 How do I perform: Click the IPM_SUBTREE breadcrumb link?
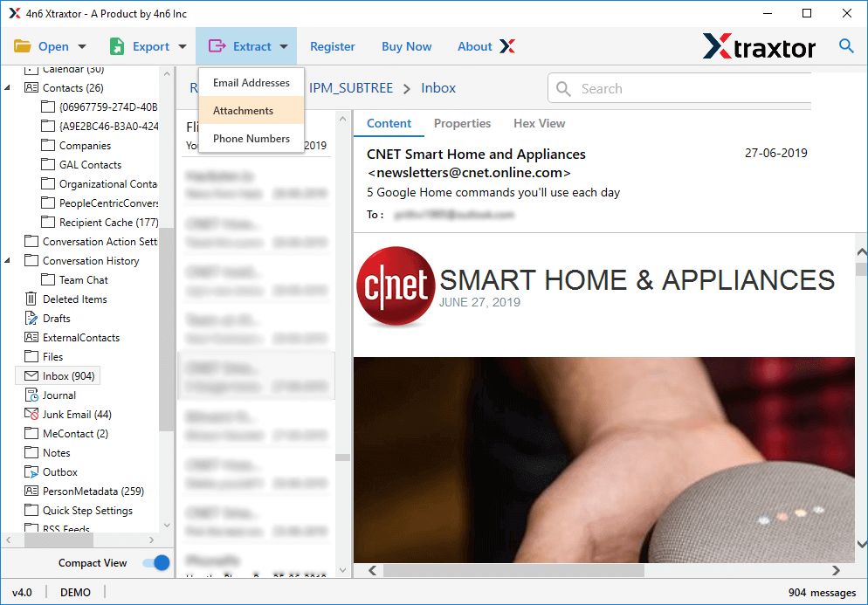pos(350,87)
